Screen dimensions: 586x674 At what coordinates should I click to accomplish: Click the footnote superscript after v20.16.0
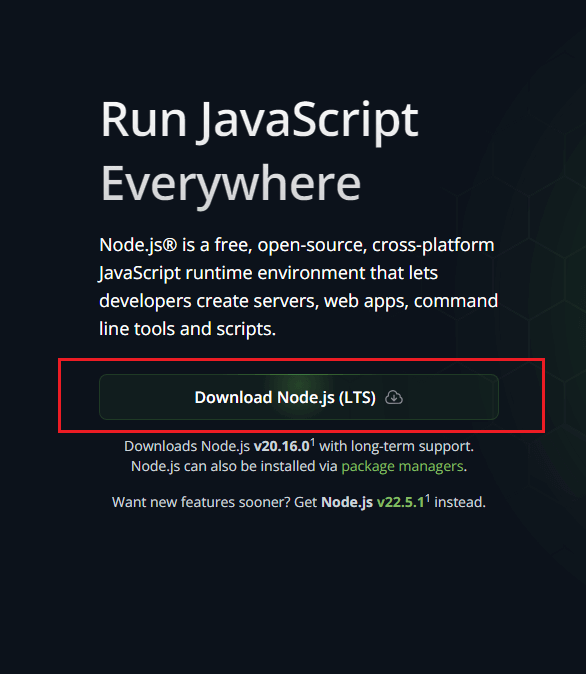pyautogui.click(x=313, y=441)
